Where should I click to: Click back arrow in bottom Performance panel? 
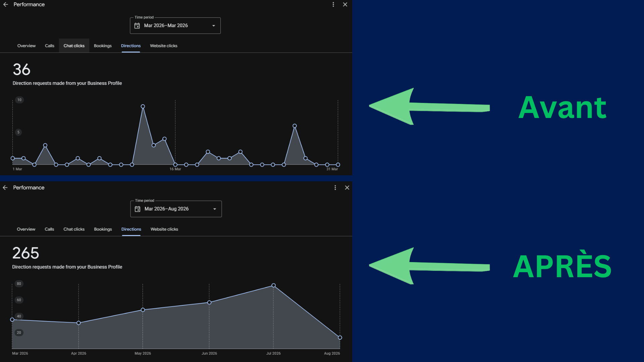click(5, 188)
